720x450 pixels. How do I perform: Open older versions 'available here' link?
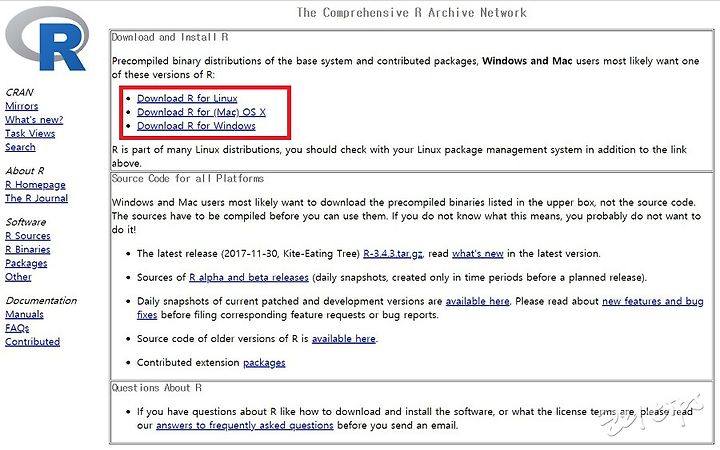(344, 339)
